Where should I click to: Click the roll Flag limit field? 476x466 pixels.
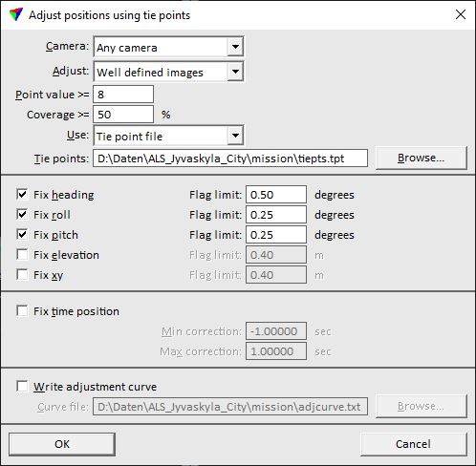pyautogui.click(x=276, y=215)
